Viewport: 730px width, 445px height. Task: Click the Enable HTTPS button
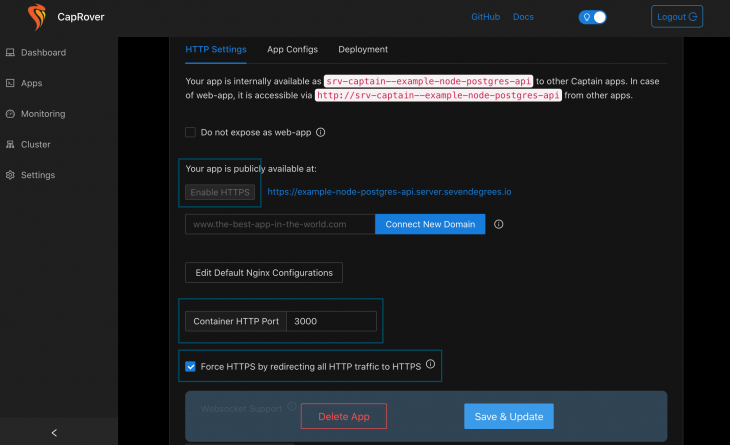pos(220,192)
